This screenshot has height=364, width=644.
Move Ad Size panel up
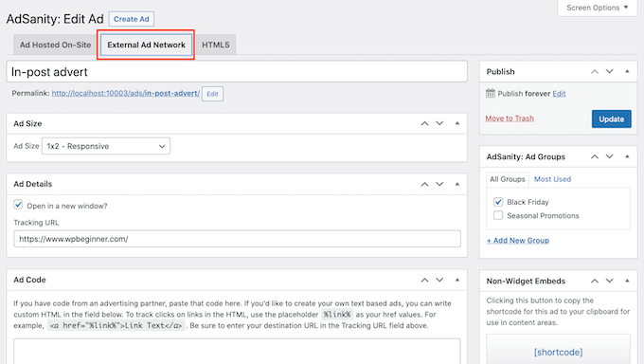point(424,123)
